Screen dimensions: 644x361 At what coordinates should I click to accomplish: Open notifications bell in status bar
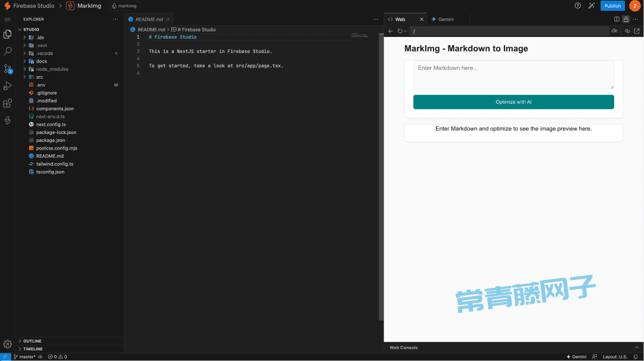(636, 357)
